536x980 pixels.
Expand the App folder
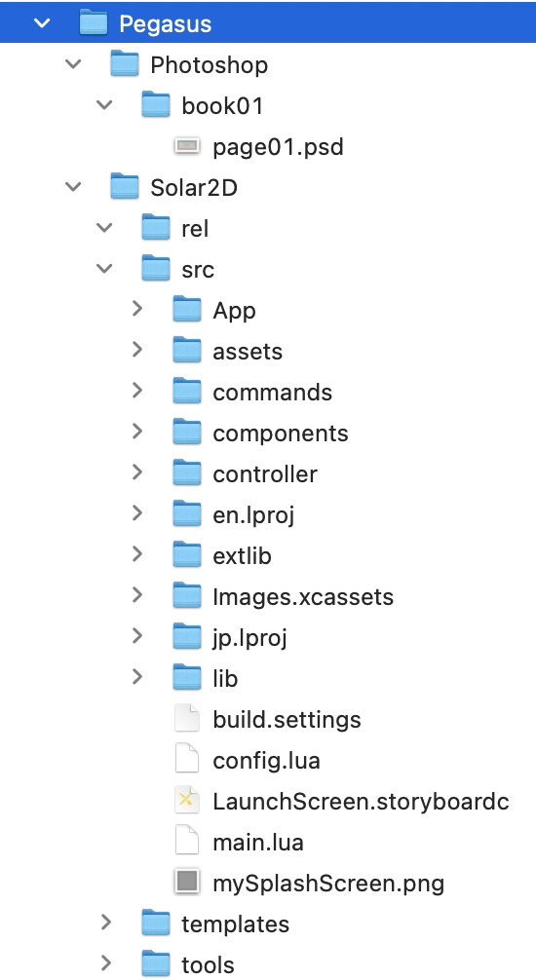[x=137, y=310]
